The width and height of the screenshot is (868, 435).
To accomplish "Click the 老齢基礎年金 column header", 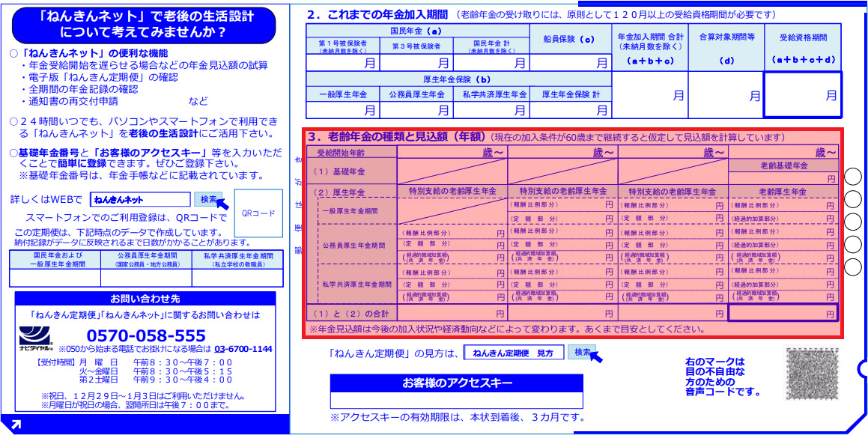I will [784, 165].
